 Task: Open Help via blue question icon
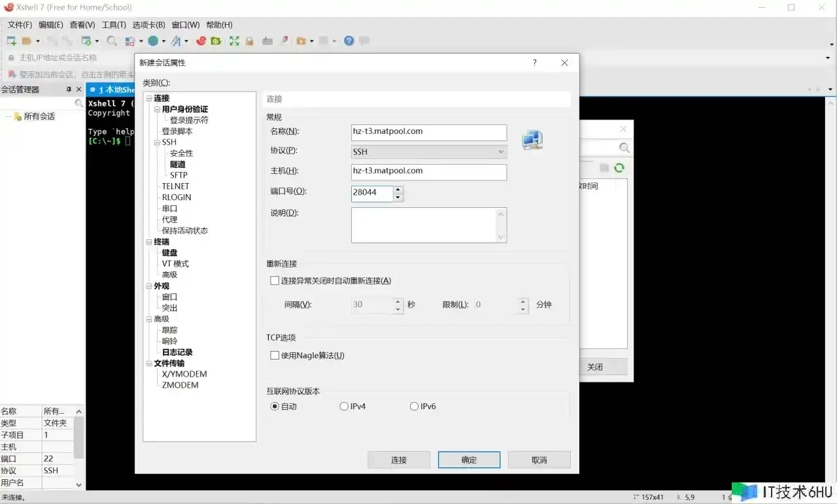pos(349,41)
